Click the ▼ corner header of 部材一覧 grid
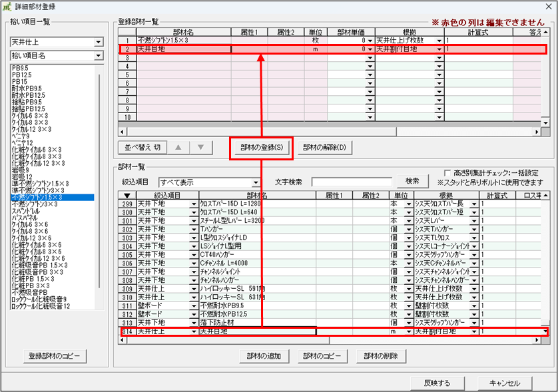The width and height of the screenshot is (558, 392). pyautogui.click(x=127, y=195)
